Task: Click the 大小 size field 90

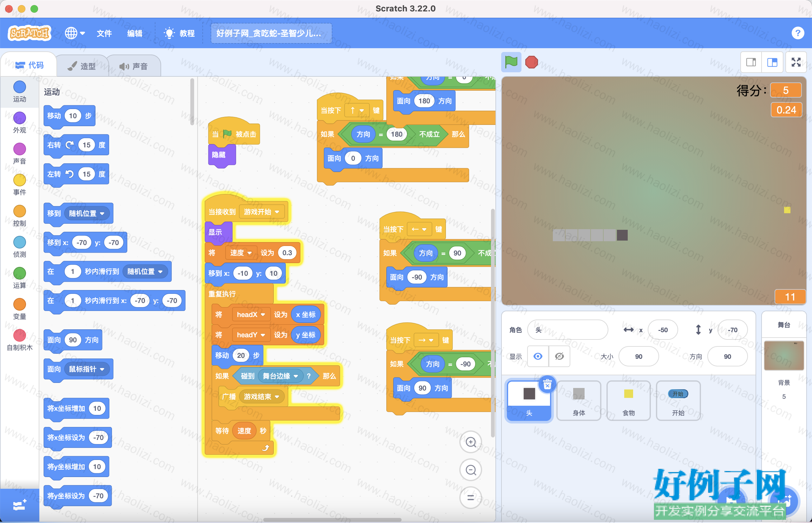Action: (638, 356)
